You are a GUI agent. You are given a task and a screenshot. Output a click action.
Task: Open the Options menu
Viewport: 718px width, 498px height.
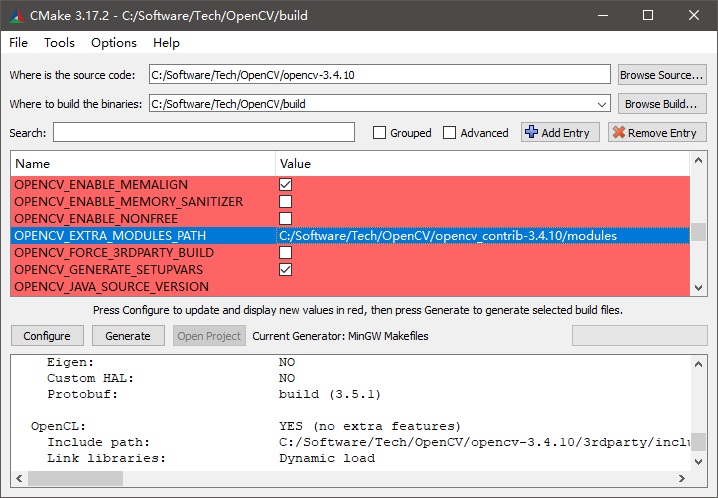click(114, 43)
